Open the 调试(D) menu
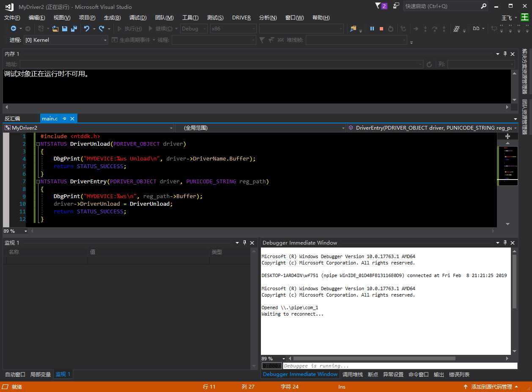The image size is (532, 392). [x=138, y=17]
